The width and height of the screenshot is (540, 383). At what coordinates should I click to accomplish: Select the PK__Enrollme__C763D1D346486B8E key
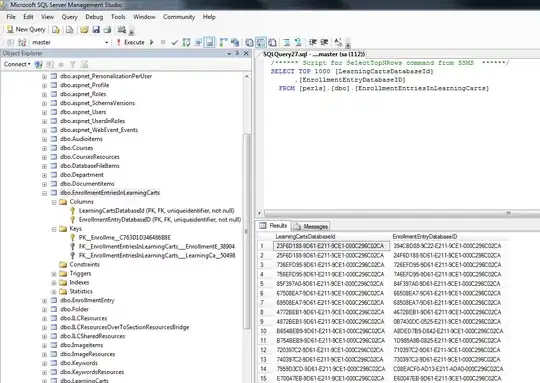pyautogui.click(x=125, y=237)
